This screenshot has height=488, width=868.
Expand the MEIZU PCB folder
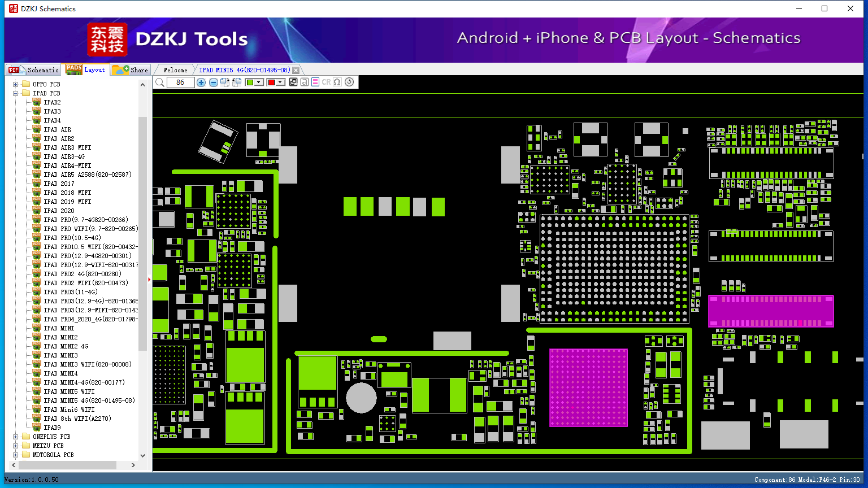coord(16,446)
